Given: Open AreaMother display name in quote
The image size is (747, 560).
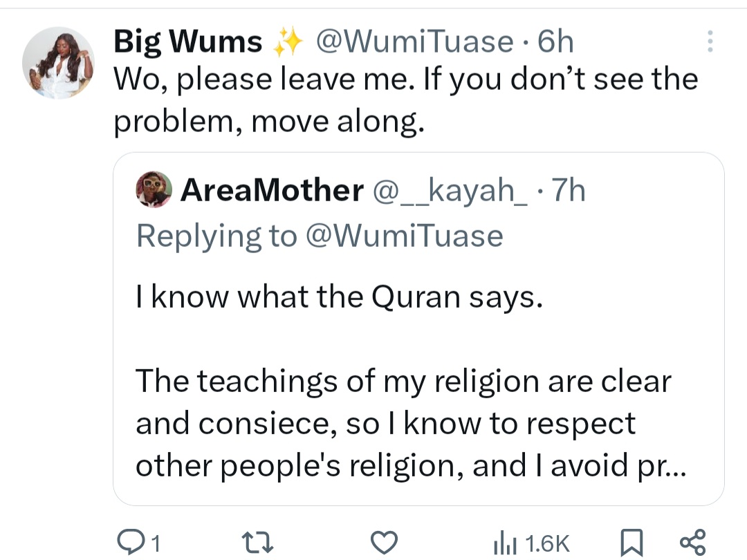Looking at the screenshot, I should pyautogui.click(x=272, y=190).
